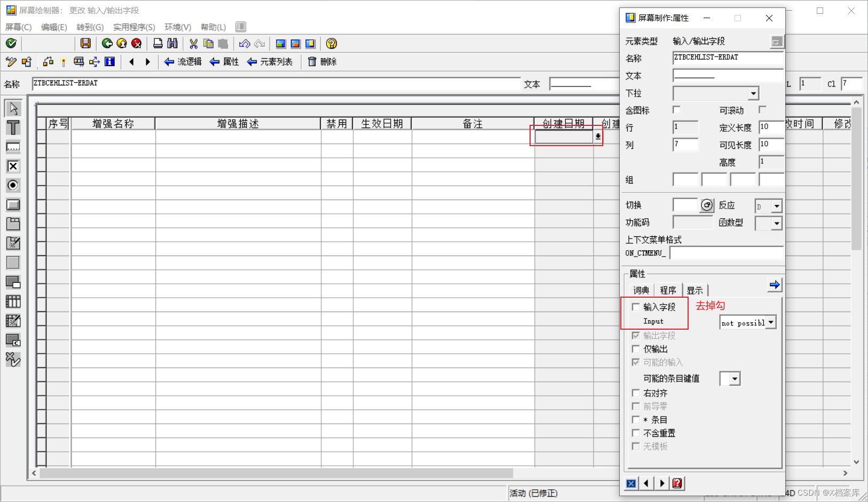868x502 pixels.
Task: Switch to the 显示 attributes tab
Action: (x=695, y=290)
